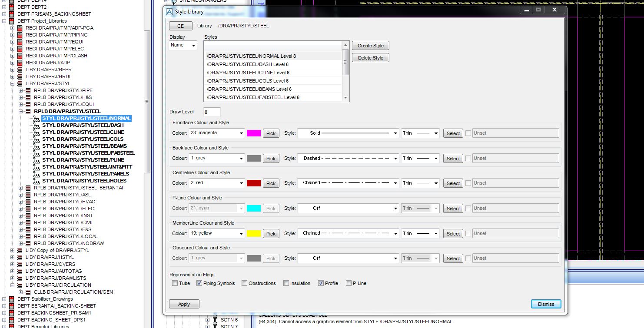Click the magenta Frontface colour swatch
Screen dimensions: 644x328
coord(254,133)
